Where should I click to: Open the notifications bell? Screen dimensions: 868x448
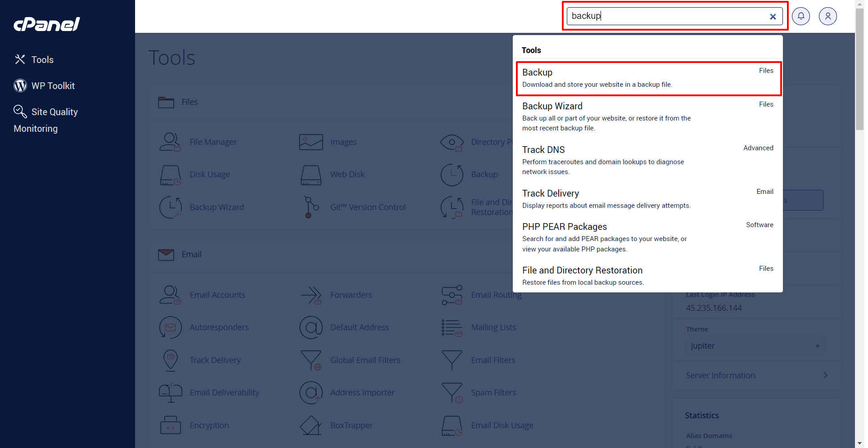point(801,16)
